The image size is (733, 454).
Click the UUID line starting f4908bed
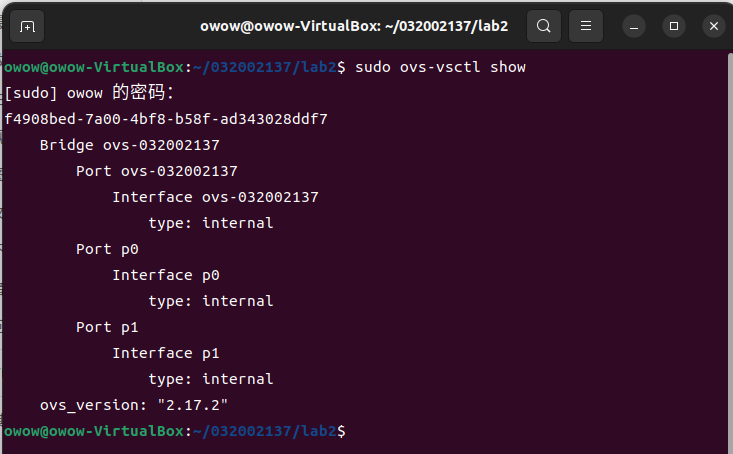point(166,119)
